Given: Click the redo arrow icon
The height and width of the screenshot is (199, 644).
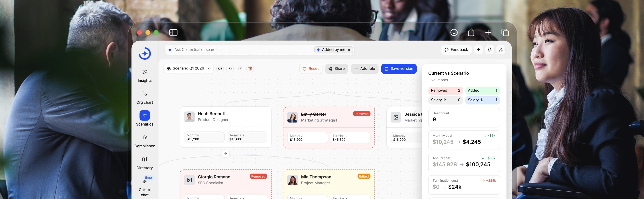Looking at the screenshot, I should (240, 68).
